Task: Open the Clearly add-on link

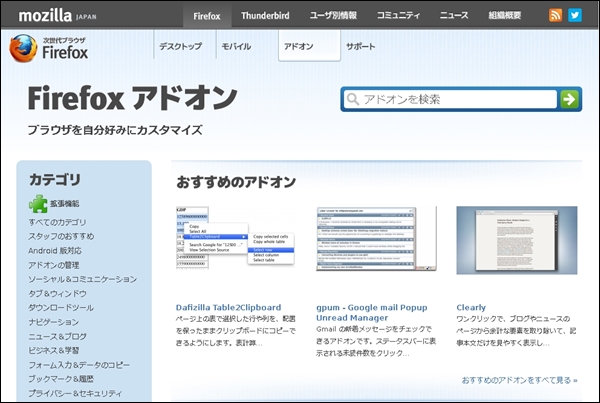Action: [x=471, y=307]
